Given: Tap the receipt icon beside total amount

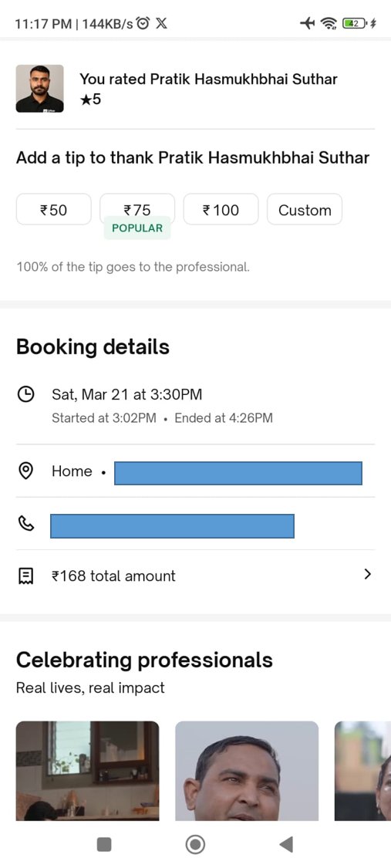Looking at the screenshot, I should [x=25, y=576].
